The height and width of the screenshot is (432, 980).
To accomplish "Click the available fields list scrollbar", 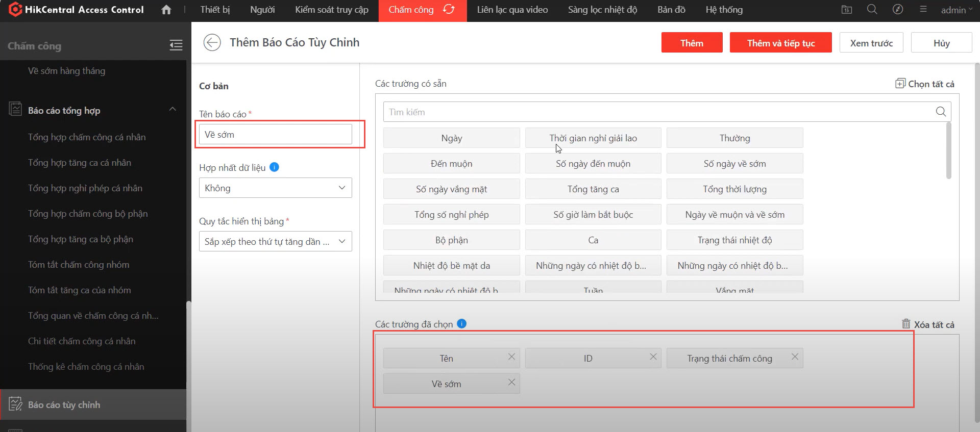I will click(x=948, y=150).
